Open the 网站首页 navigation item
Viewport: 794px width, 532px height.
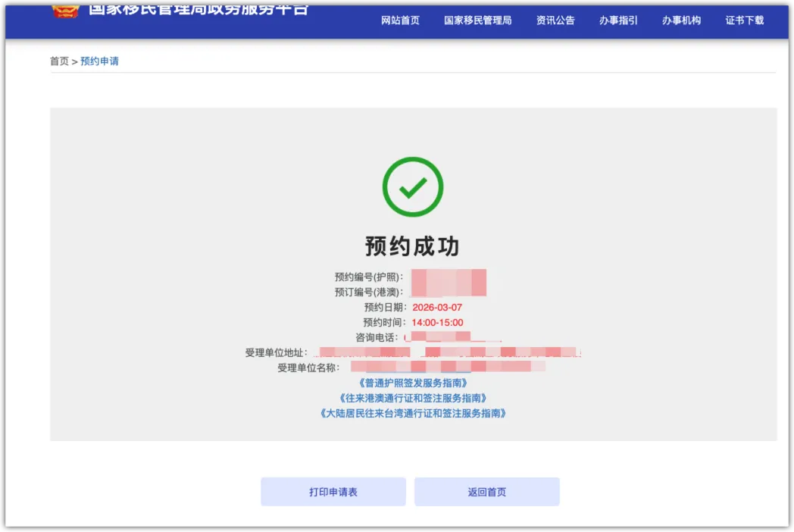(400, 20)
